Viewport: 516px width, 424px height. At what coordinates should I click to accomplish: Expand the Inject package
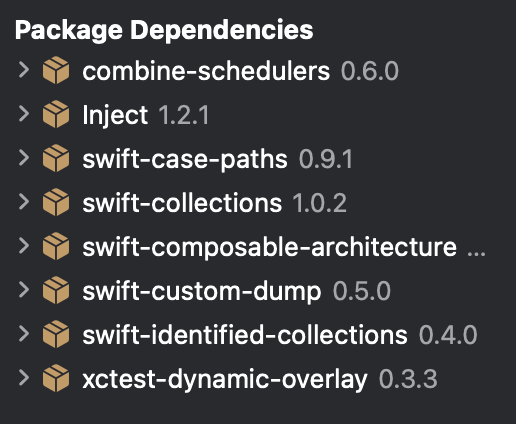[24, 114]
